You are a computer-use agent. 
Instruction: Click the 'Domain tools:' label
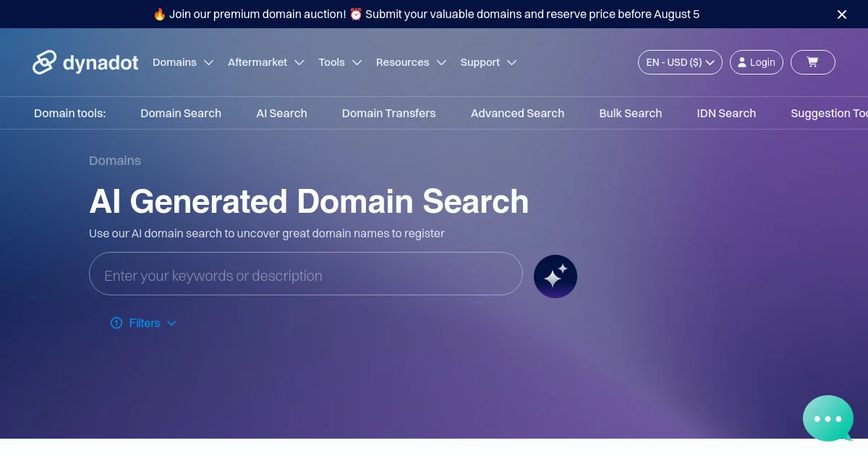[x=69, y=113]
